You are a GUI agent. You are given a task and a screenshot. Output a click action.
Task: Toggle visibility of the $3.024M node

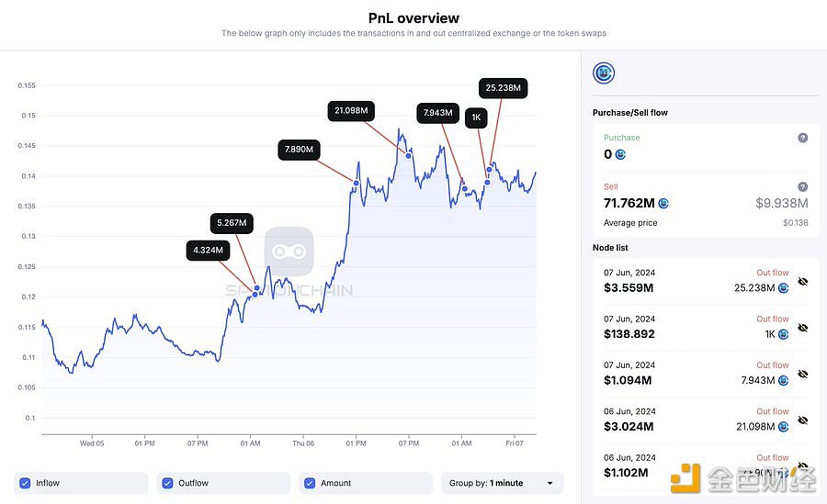coord(803,420)
